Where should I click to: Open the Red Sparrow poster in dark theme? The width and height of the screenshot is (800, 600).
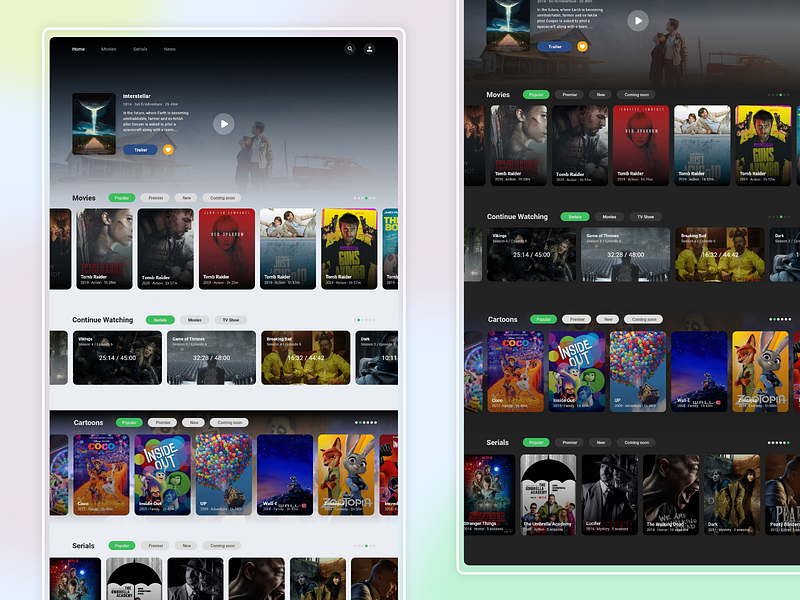point(641,145)
